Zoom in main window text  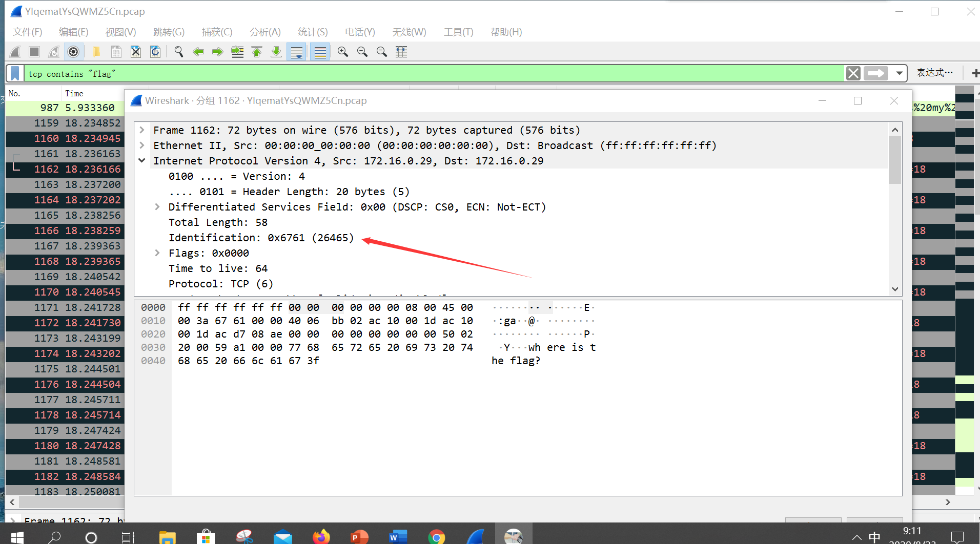(x=343, y=52)
